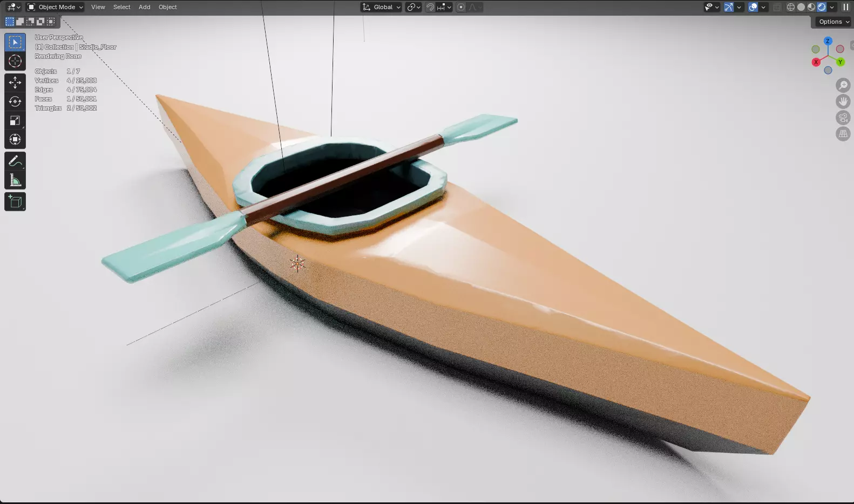Click the negative X axis gizmo circle
The height and width of the screenshot is (504, 854).
pyautogui.click(x=840, y=49)
